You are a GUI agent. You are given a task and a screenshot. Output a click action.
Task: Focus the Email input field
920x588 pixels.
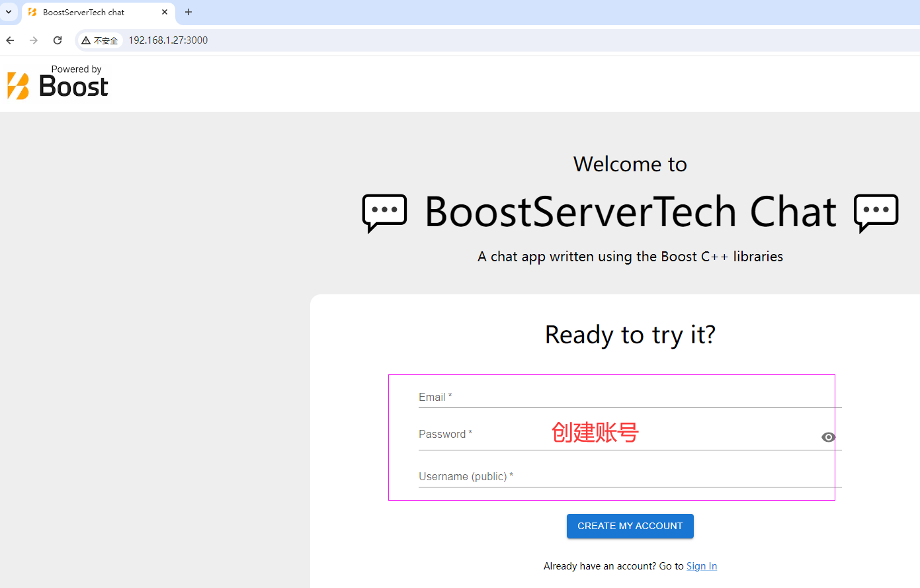pos(630,397)
